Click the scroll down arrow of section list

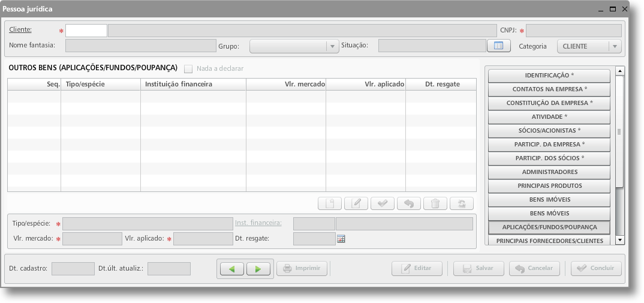pos(620,240)
